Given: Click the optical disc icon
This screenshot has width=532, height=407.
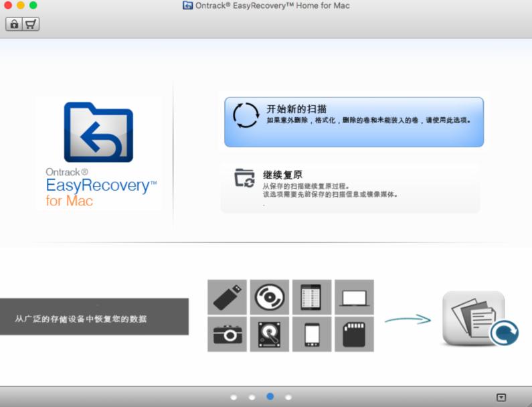Looking at the screenshot, I should click(270, 297).
